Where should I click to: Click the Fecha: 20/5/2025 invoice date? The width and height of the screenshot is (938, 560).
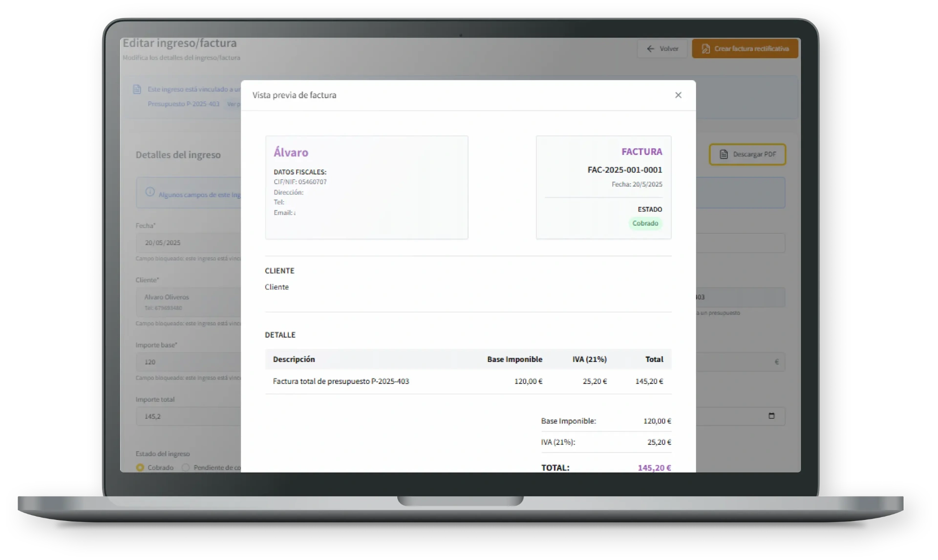point(637,185)
